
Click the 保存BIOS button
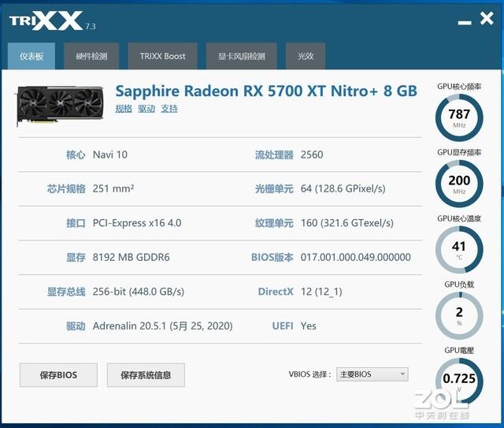58,375
